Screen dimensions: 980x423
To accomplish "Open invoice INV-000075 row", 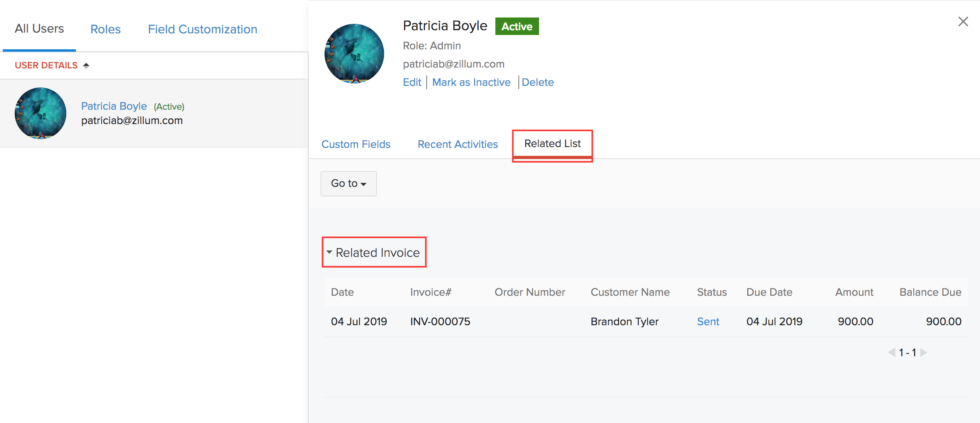I will [440, 322].
